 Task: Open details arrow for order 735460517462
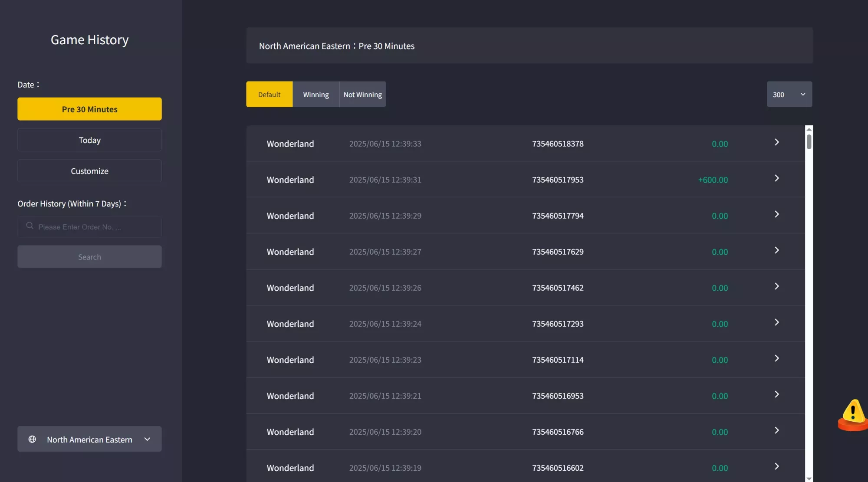777,286
